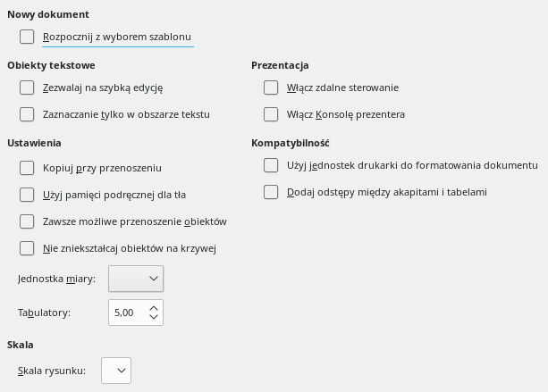548x392 pixels.
Task: Check "Zaznaczanie tylko w obszarze tekstu"
Action: [x=27, y=114]
